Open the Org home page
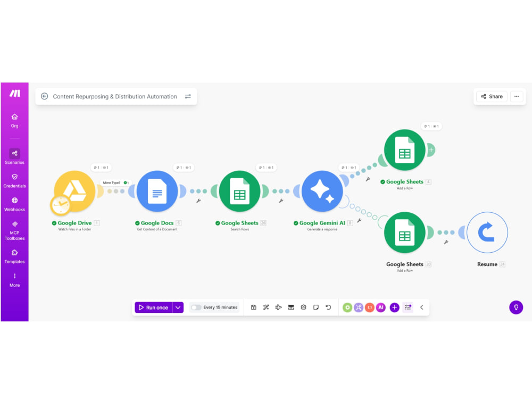Viewport: 532px width, 399px height. tap(14, 121)
